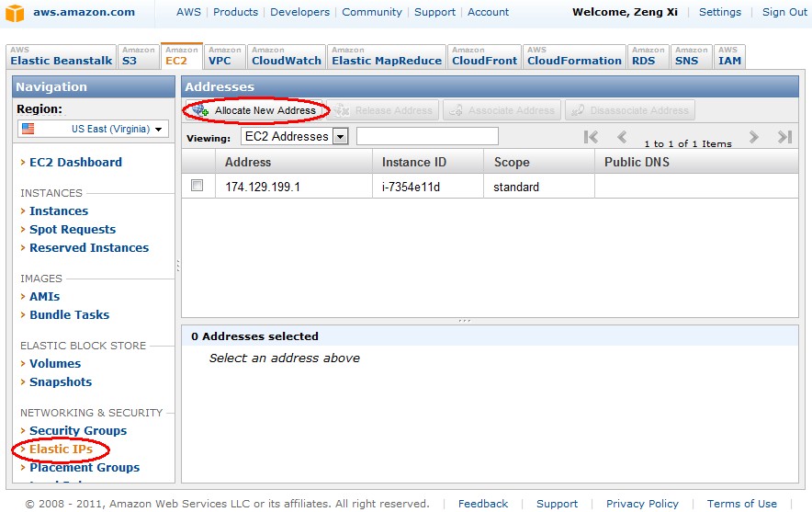Switch to the Amazon VPC tab
Screen dimensions: 812x512
225,56
